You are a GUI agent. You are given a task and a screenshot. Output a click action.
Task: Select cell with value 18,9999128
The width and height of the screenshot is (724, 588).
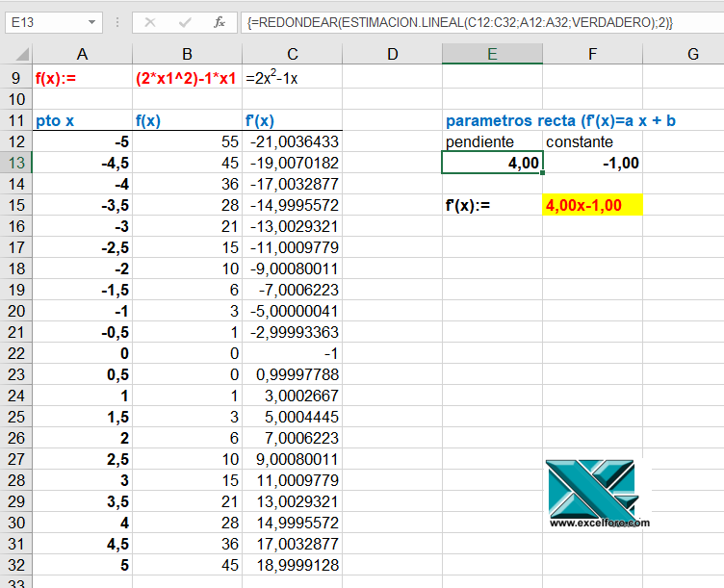293,565
